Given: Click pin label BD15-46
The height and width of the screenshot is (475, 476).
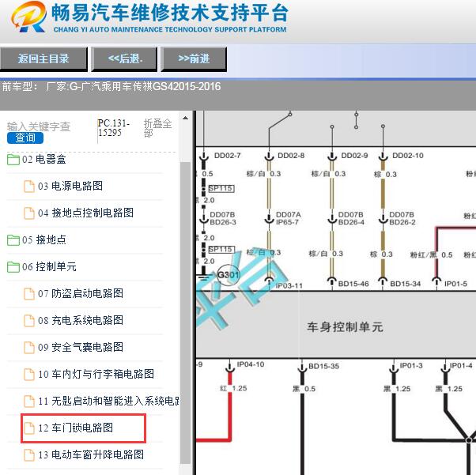Looking at the screenshot, I should click(353, 284).
